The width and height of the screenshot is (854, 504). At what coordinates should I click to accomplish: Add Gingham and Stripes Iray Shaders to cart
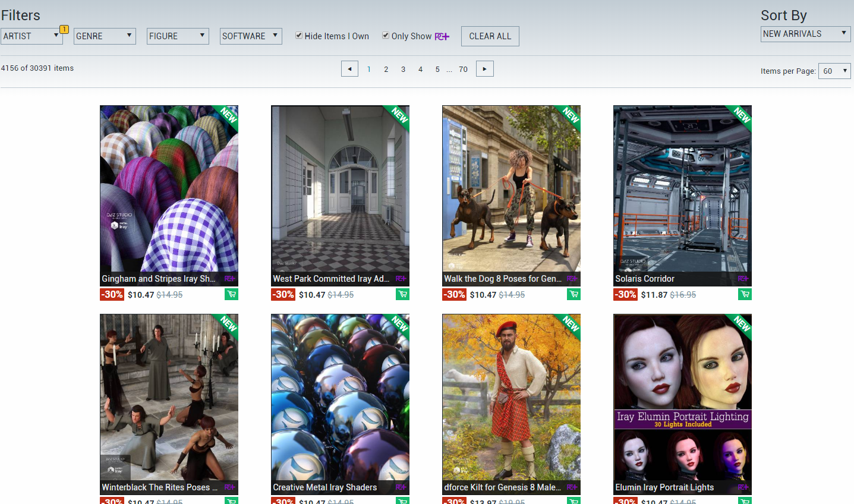point(231,294)
